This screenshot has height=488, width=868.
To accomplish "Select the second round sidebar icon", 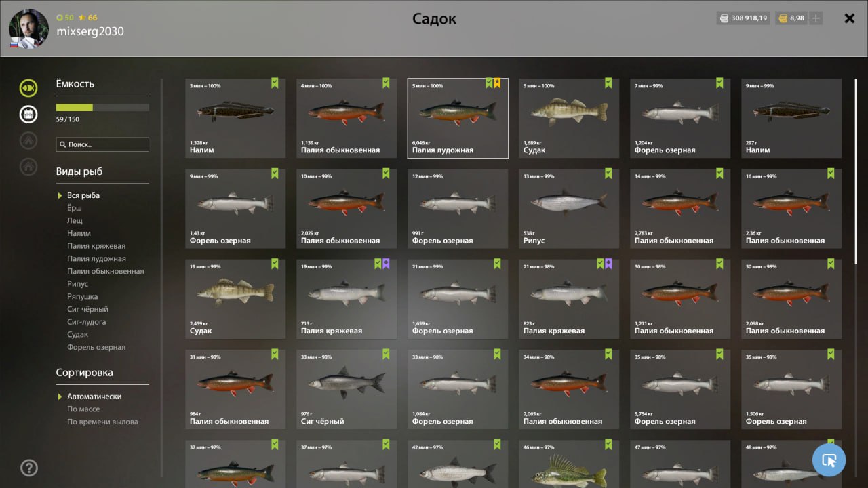I will pyautogui.click(x=28, y=114).
